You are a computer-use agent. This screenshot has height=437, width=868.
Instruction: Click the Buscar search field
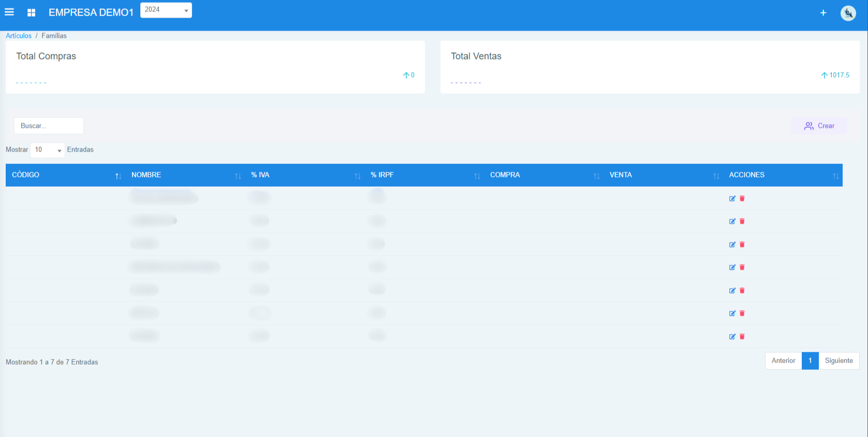point(49,126)
